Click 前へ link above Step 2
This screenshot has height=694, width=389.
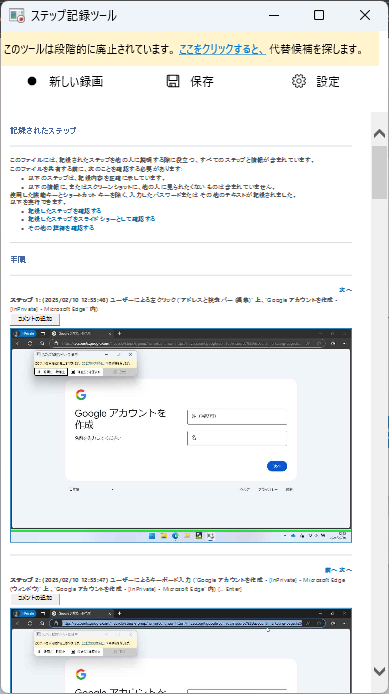coord(331,570)
